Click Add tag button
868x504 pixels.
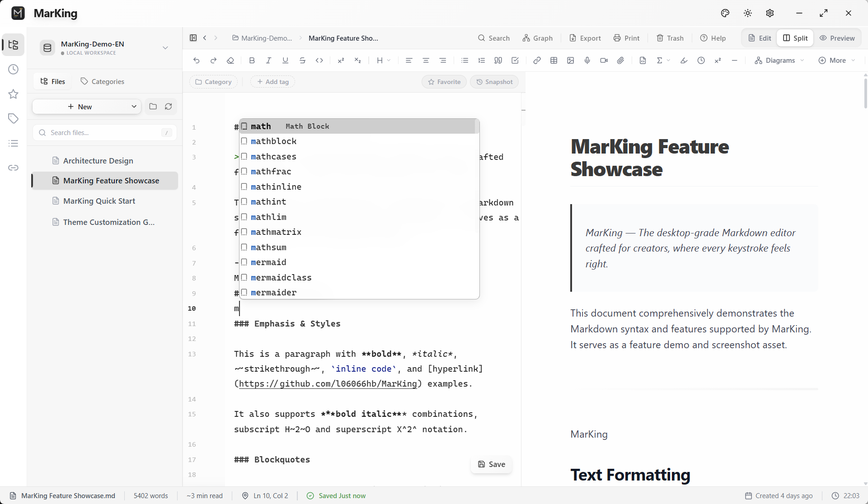272,82
